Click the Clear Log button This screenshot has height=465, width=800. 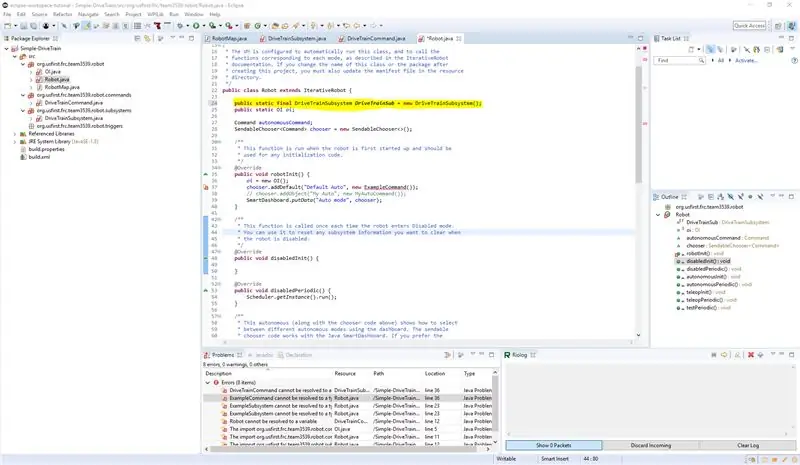(x=748, y=446)
